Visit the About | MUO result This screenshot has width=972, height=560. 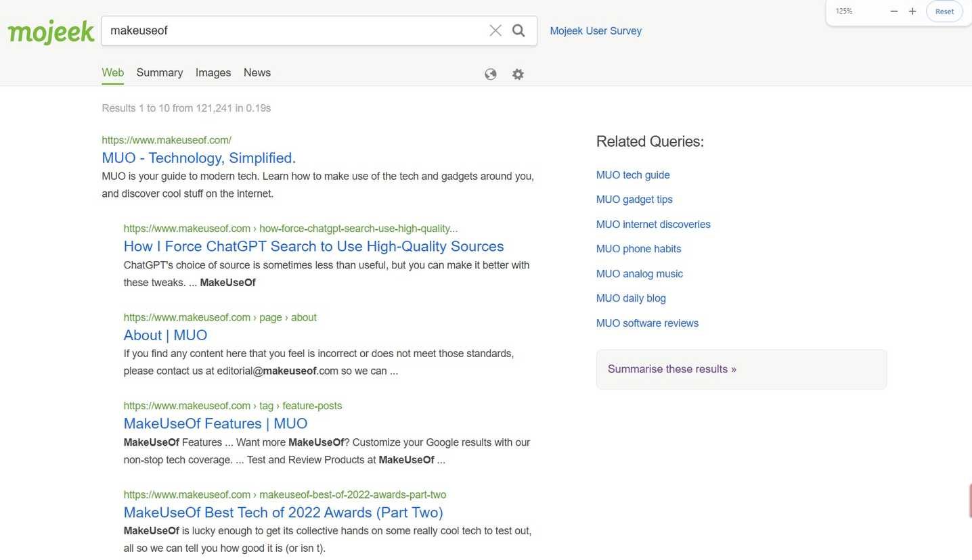point(165,335)
